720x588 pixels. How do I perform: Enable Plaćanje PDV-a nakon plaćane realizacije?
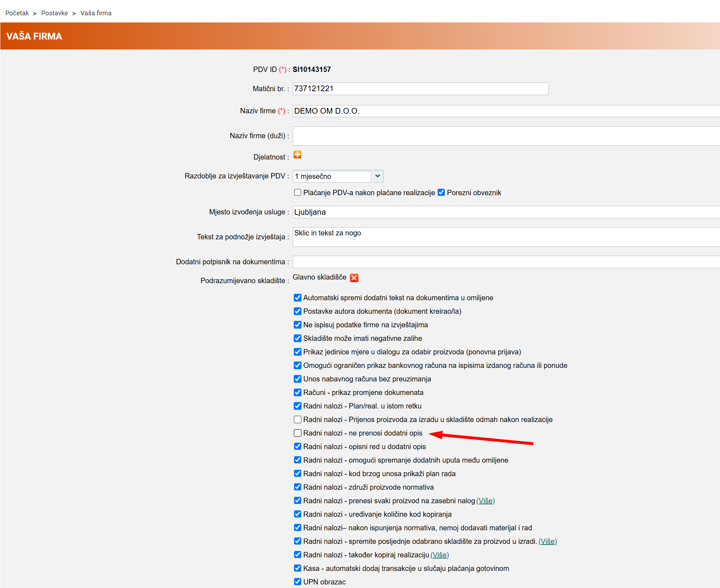point(298,193)
